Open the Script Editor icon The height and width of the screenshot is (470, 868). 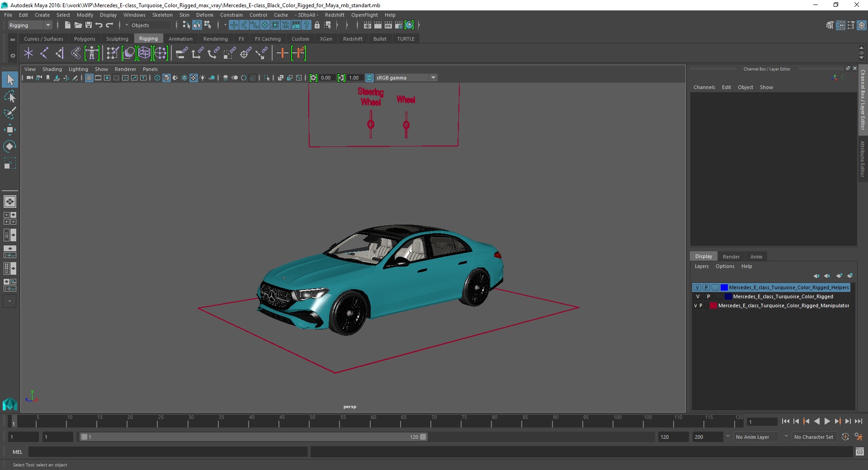[x=860, y=451]
